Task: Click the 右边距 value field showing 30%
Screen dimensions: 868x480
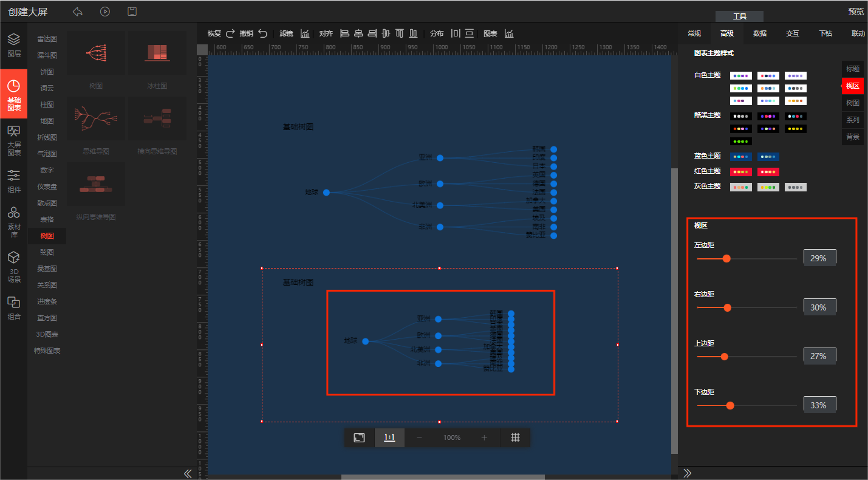Action: click(819, 307)
